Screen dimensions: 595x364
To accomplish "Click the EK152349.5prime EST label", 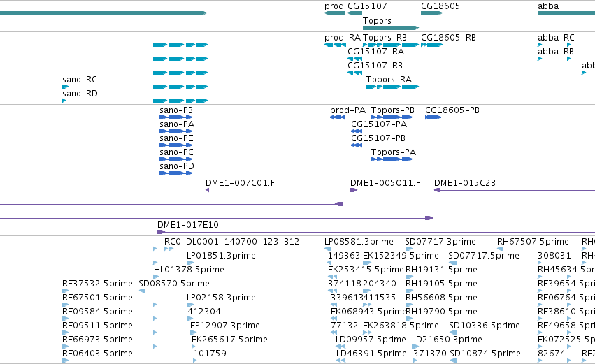I will (401, 256).
